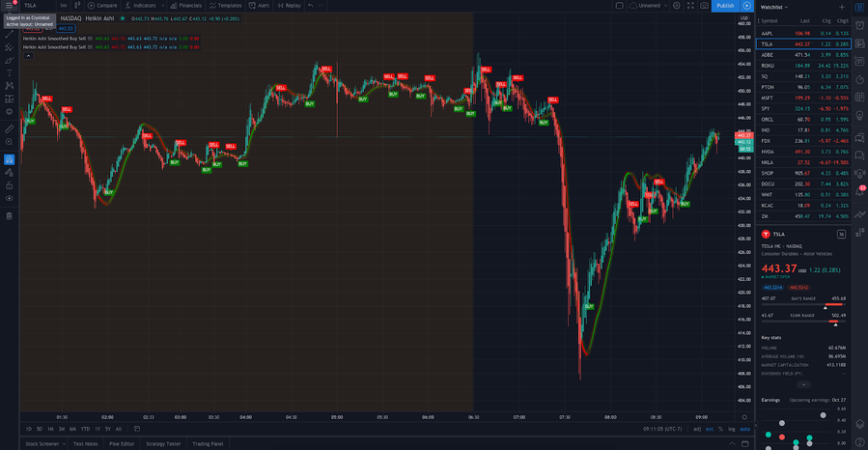Open the Strategy Tester tab
The width and height of the screenshot is (868, 450).
163,444
